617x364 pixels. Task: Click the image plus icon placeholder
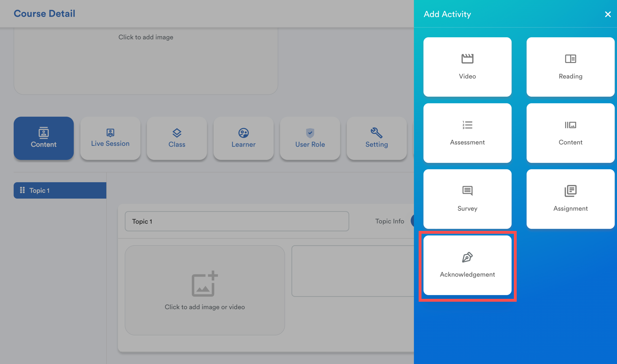[205, 284]
